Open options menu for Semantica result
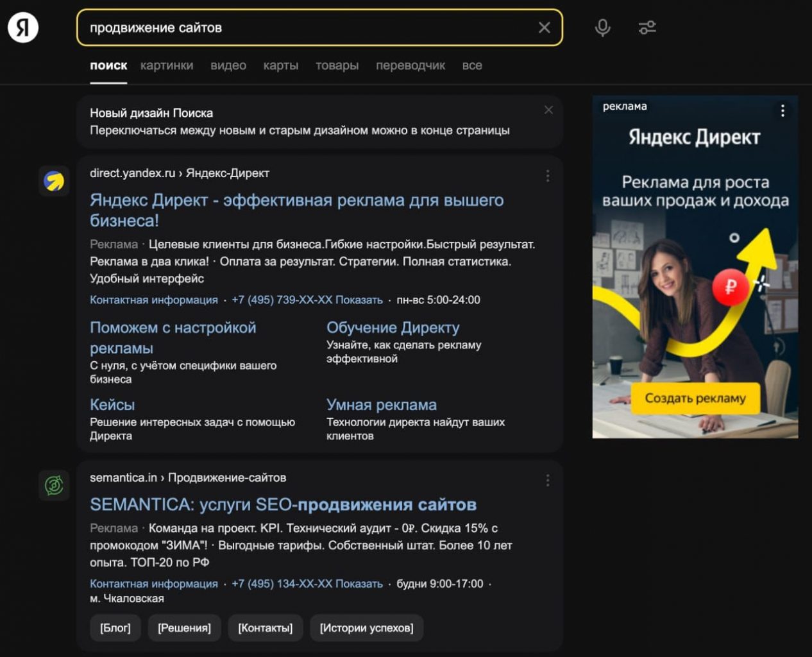This screenshot has width=812, height=657. 548,481
